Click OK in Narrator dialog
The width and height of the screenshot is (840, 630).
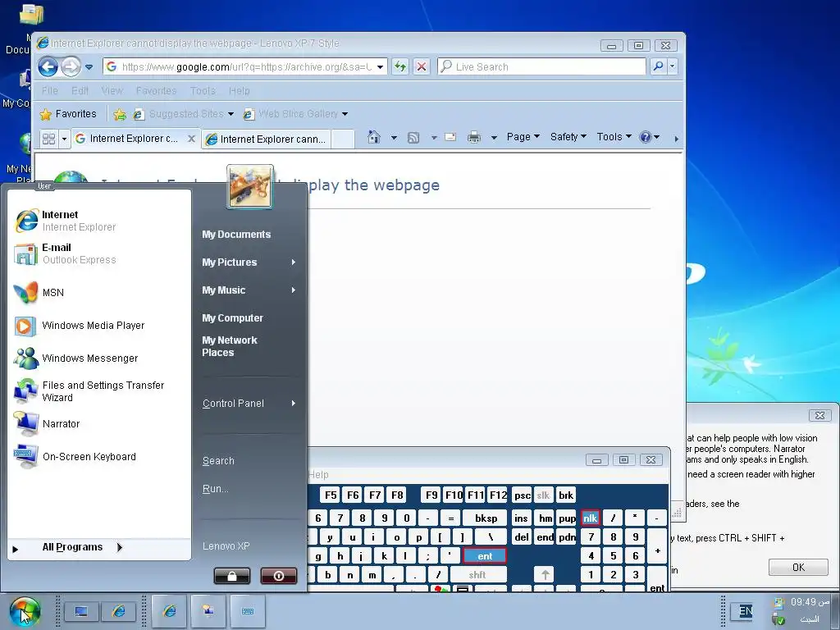(x=798, y=568)
